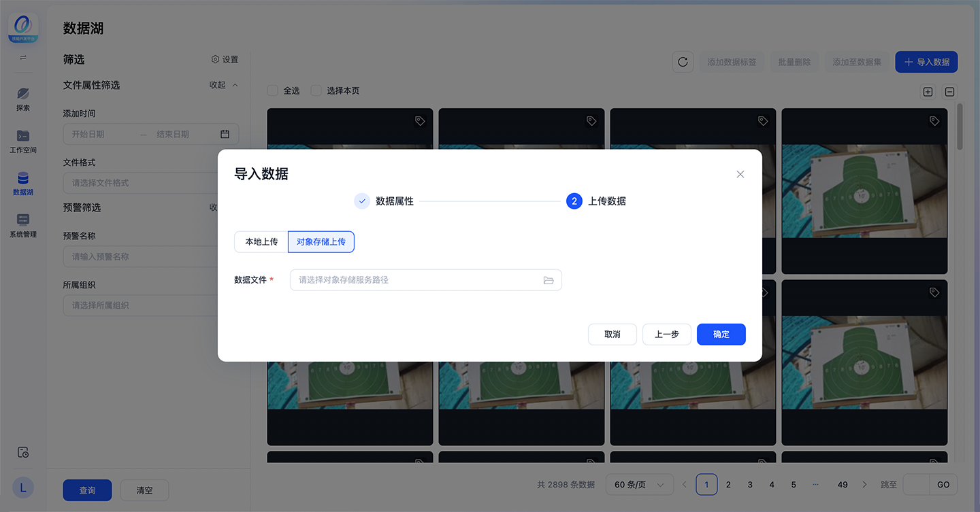
Task: Switch to the 本地上传 tab
Action: (x=261, y=242)
